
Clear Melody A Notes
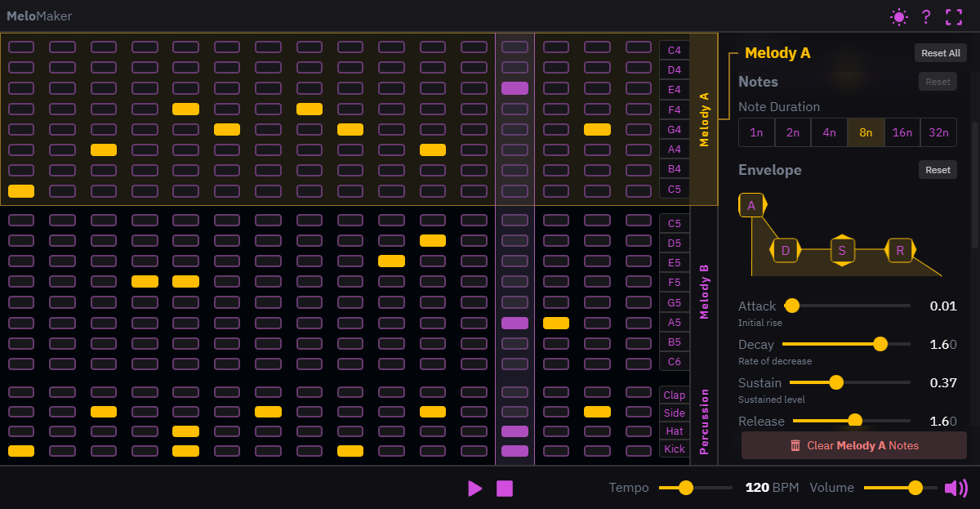point(853,445)
